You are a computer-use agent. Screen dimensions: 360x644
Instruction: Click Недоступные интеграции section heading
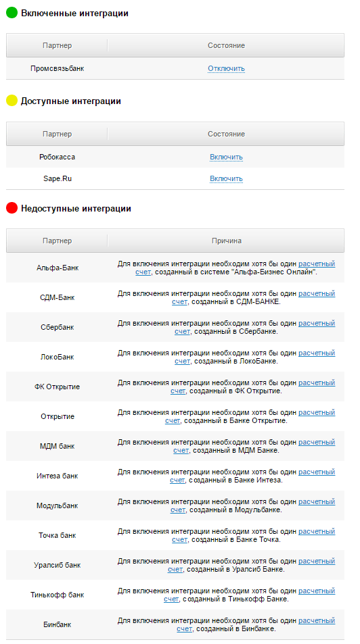coord(76,208)
